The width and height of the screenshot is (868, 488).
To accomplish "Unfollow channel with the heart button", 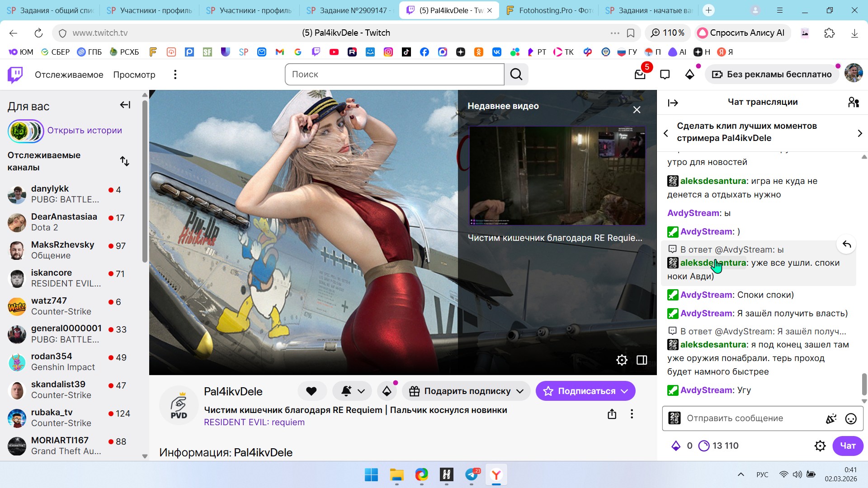I will (x=311, y=391).
